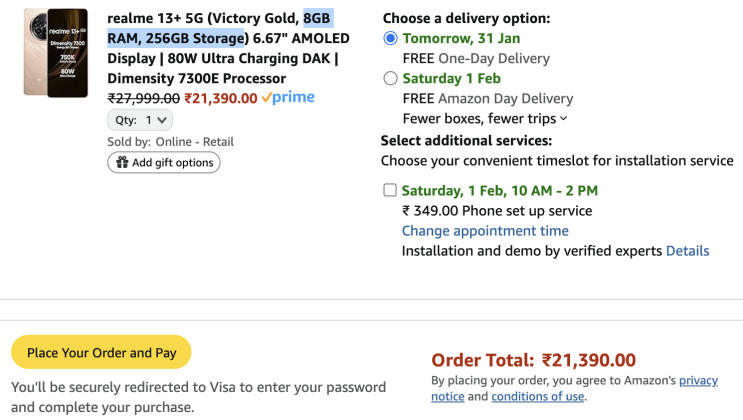Open Change appointment time link
Screen dimensions: 743x420
coord(485,231)
